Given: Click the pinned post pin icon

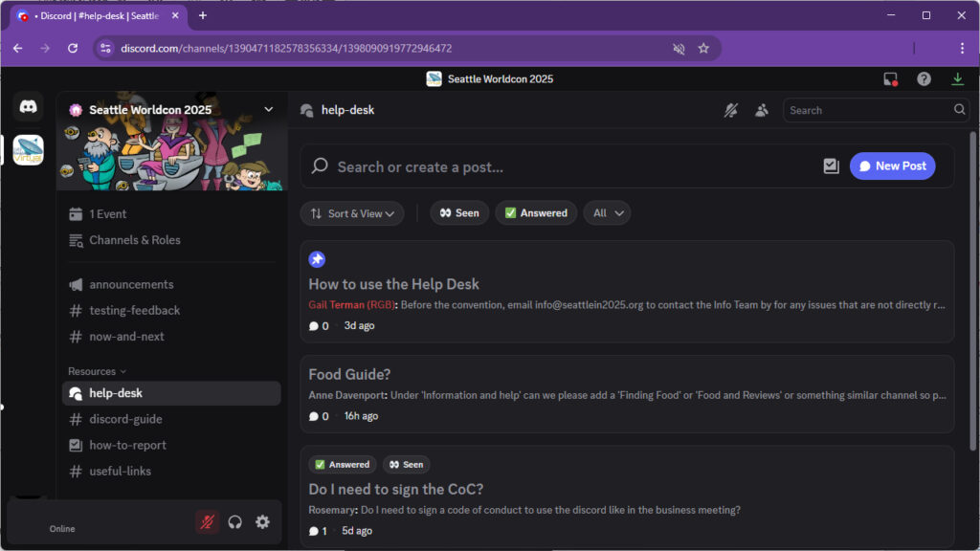Looking at the screenshot, I should (x=317, y=259).
